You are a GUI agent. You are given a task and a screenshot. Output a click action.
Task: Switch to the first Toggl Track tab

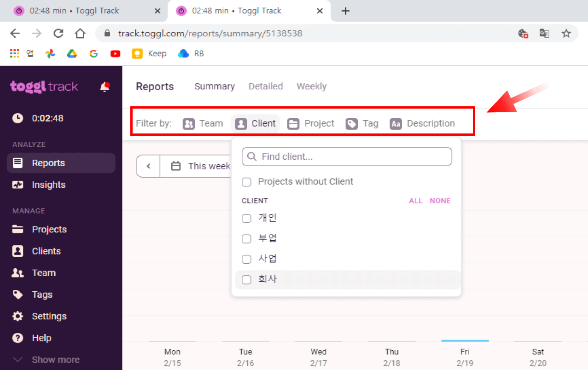(x=83, y=11)
